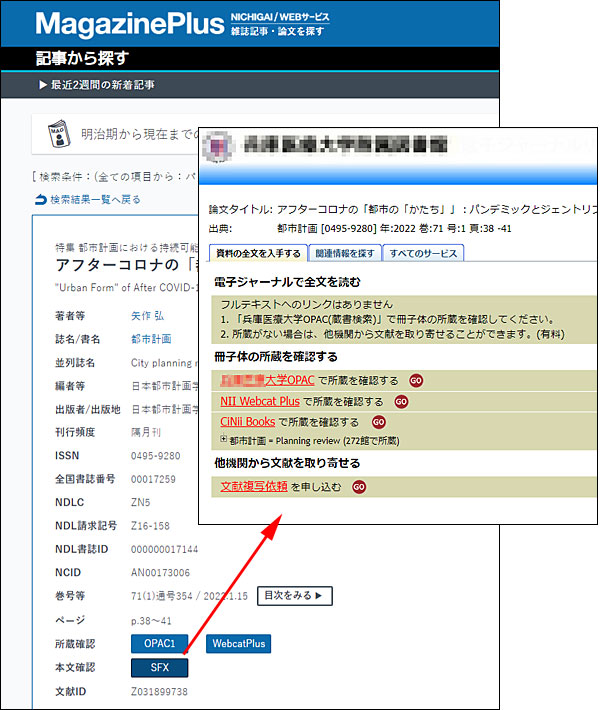Viewport: 600px width, 710px height.
Task: Click GO icon next to university OPAC
Action: [416, 381]
